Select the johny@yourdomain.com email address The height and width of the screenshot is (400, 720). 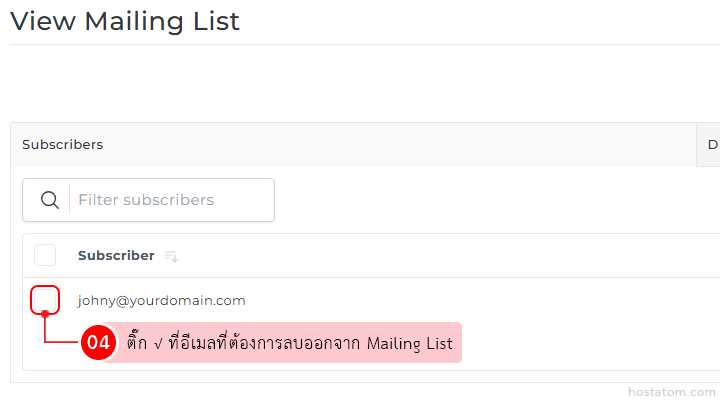point(162,300)
